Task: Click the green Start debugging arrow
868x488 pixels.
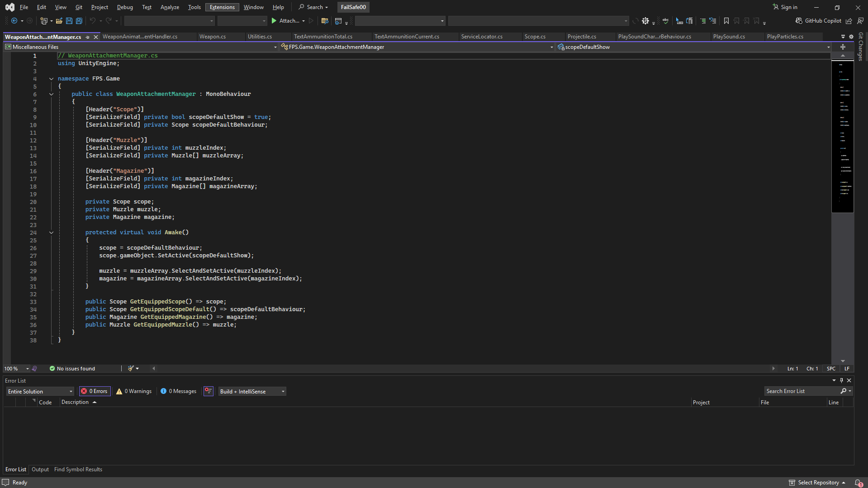Action: coord(274,21)
